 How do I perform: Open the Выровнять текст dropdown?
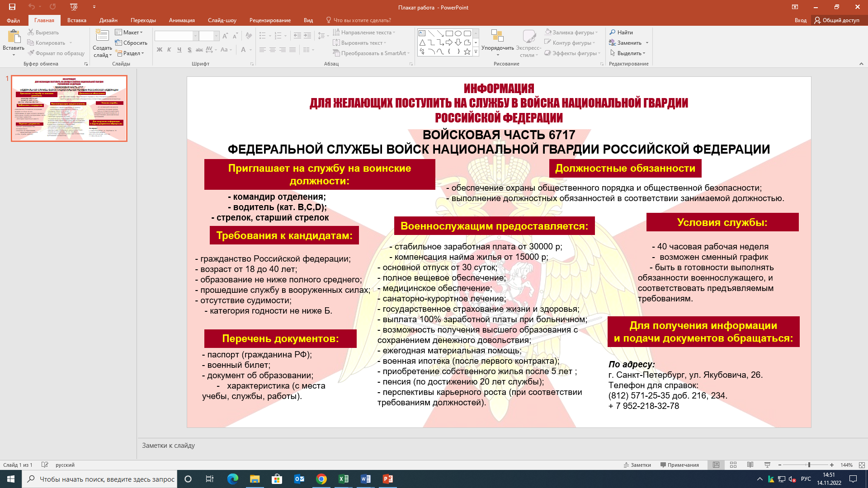coord(359,43)
